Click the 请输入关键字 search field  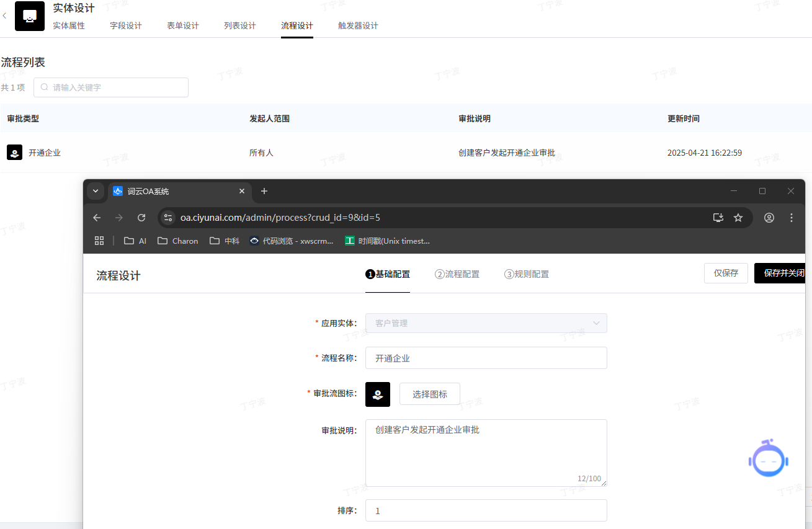tap(111, 87)
